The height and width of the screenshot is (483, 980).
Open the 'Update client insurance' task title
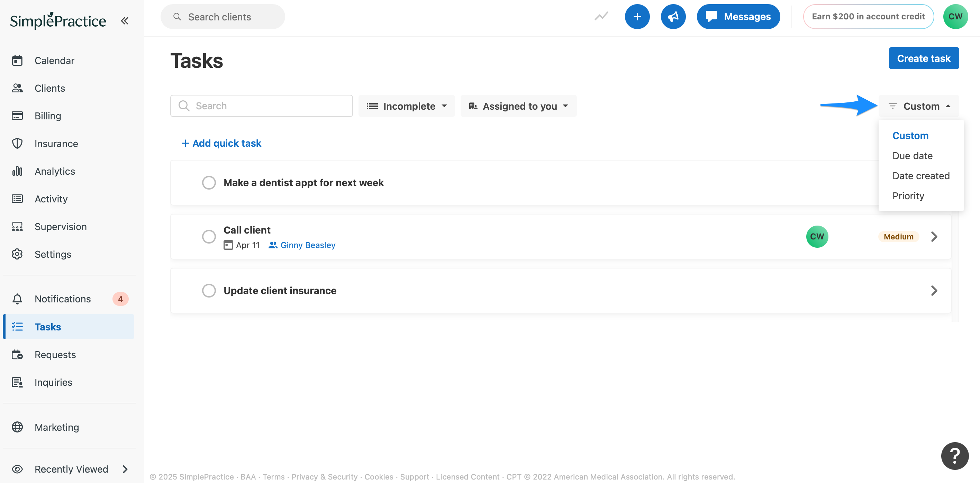click(280, 291)
